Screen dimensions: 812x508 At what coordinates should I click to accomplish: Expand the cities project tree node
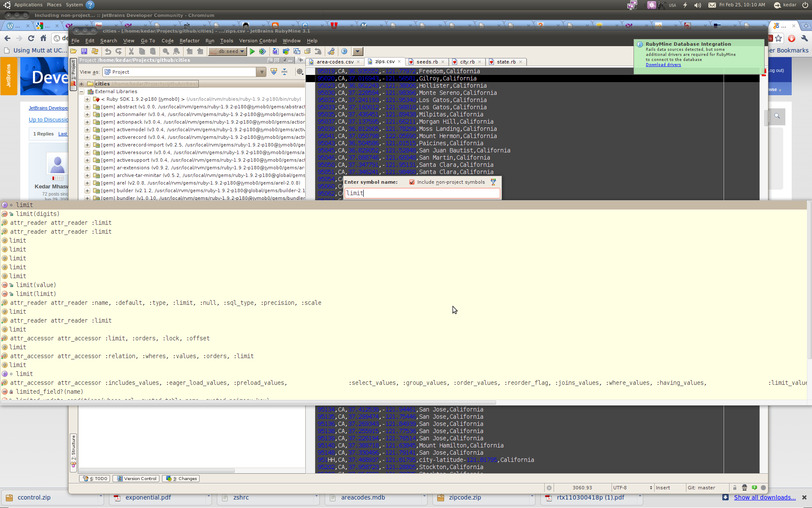pyautogui.click(x=82, y=84)
